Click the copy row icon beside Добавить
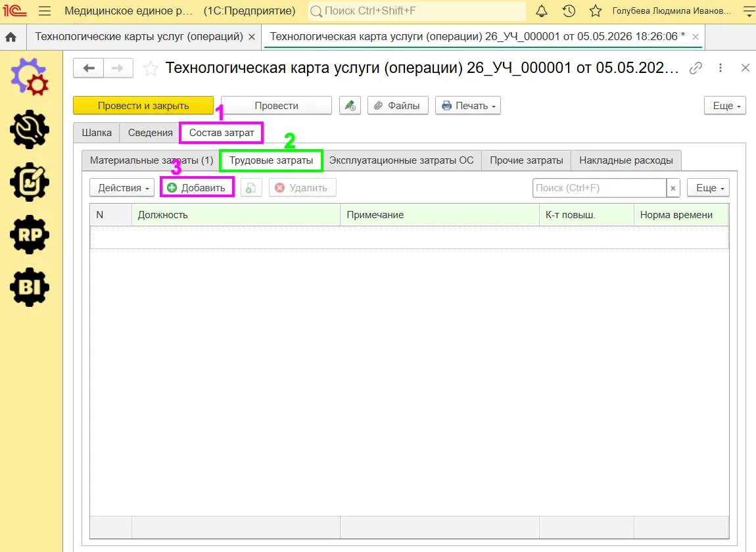This screenshot has width=756, height=552. coord(250,187)
